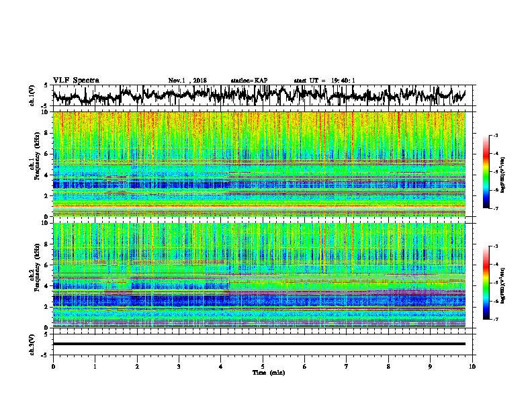This screenshot has width=532, height=411.
Task: Click the ch.3(V) flat black trace
Action: [259, 344]
